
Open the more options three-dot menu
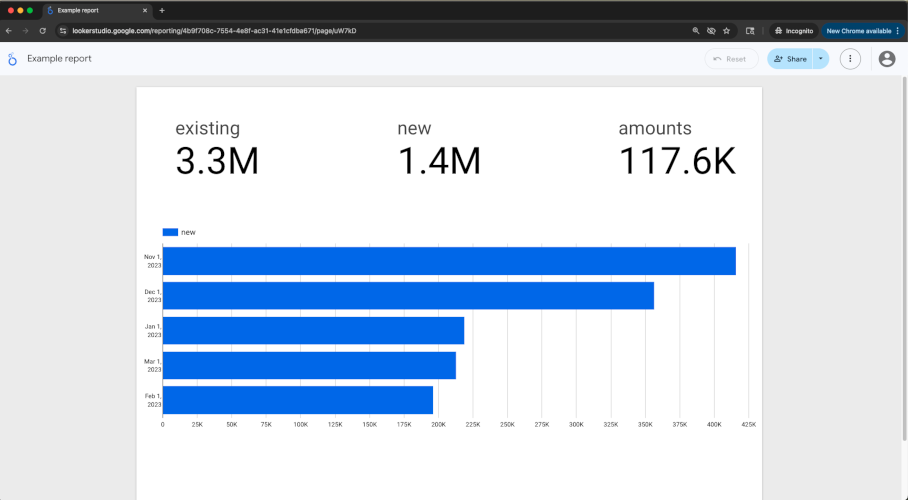pyautogui.click(x=850, y=59)
